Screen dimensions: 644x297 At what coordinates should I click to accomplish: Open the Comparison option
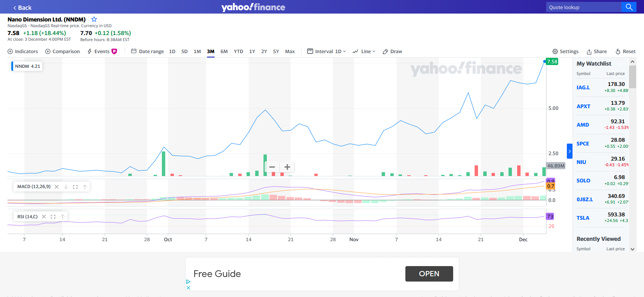coord(62,51)
